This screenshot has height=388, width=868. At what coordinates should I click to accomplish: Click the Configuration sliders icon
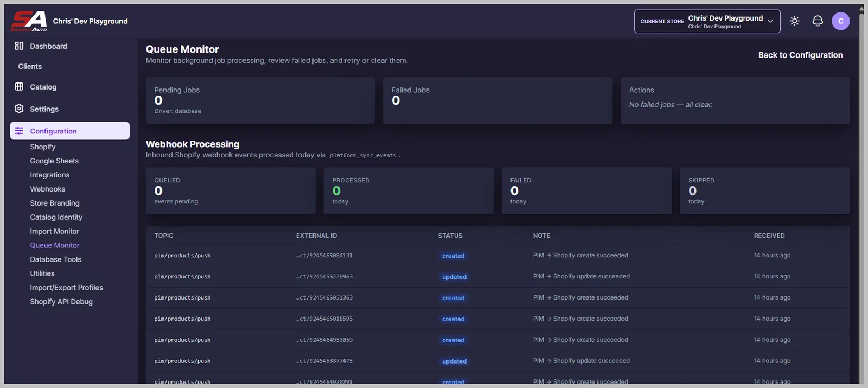click(x=19, y=131)
